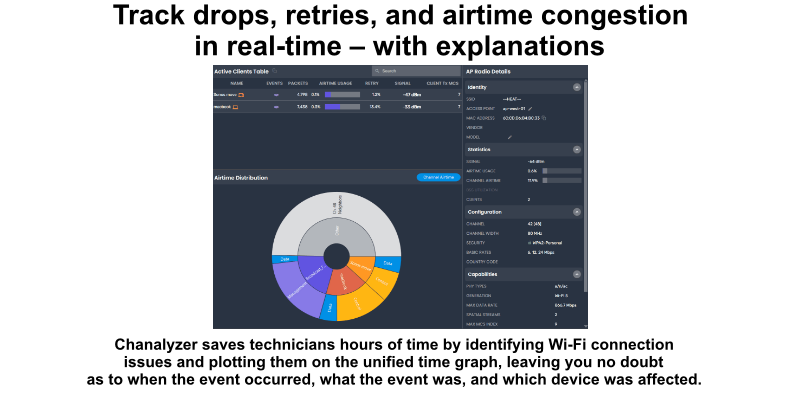Collapse the Statistics section
The width and height of the screenshot is (800, 400).
click(x=577, y=149)
